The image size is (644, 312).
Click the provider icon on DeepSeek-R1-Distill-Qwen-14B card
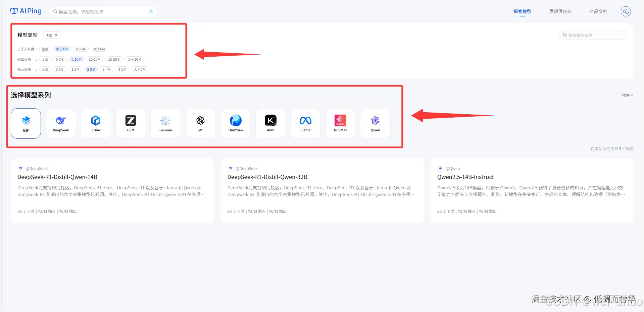[x=21, y=168]
